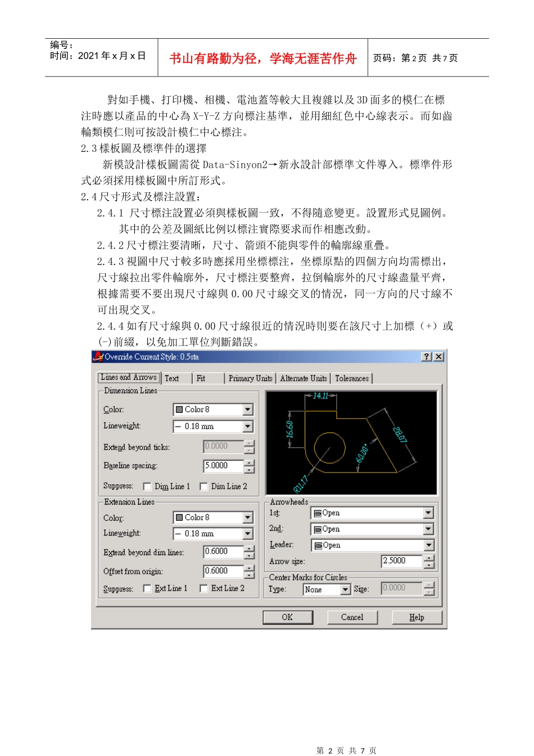Click the Baseline spacing input field

pos(223,466)
